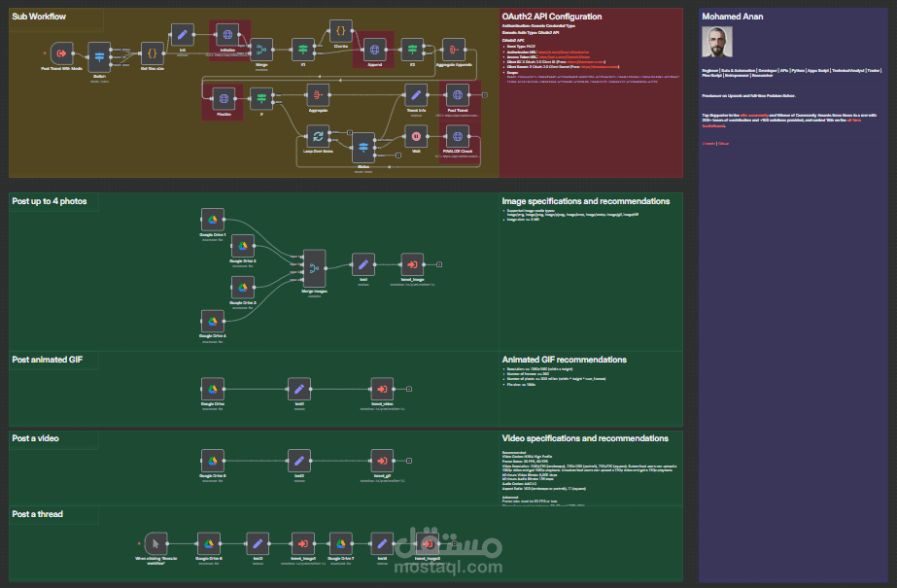Select the Google Drive 1 node
Image resolution: width=897 pixels, height=588 pixels.
[212, 219]
